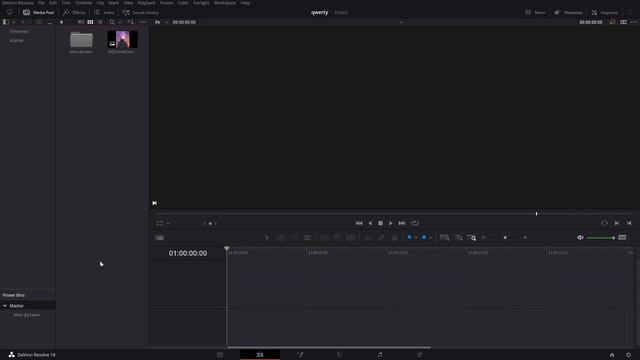
Task: Open the Timeline menu
Action: (83, 3)
